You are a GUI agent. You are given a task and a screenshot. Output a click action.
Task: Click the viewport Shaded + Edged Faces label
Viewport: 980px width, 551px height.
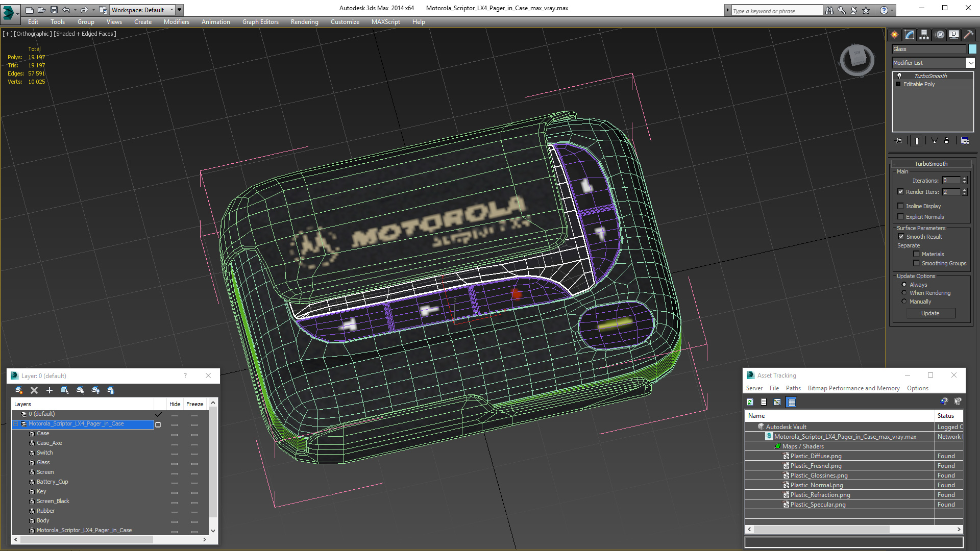(x=85, y=34)
